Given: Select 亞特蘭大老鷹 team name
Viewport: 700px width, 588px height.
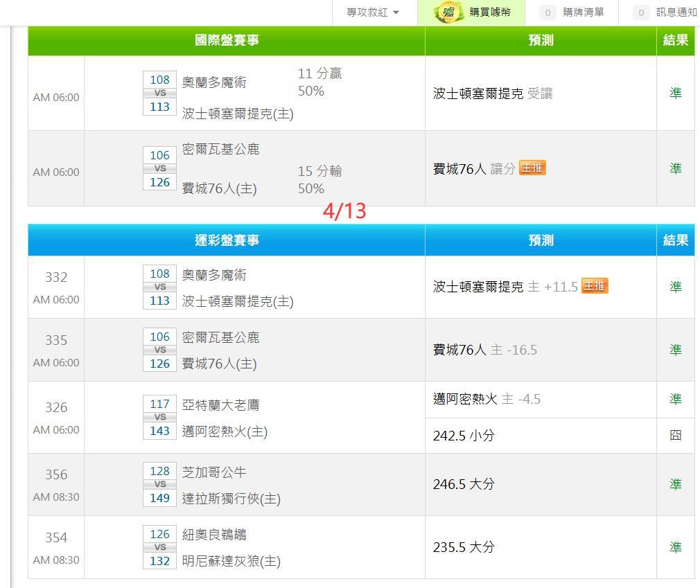Looking at the screenshot, I should pyautogui.click(x=220, y=405).
